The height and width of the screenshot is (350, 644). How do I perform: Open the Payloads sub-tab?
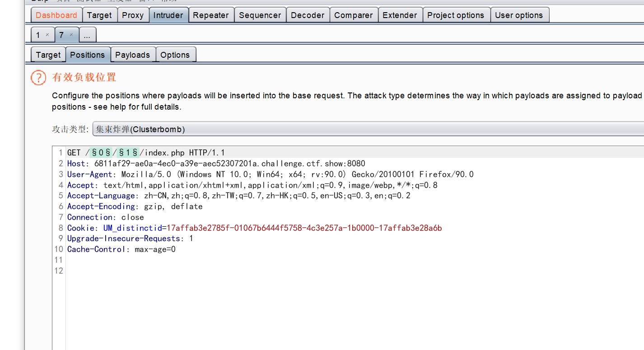coord(132,55)
